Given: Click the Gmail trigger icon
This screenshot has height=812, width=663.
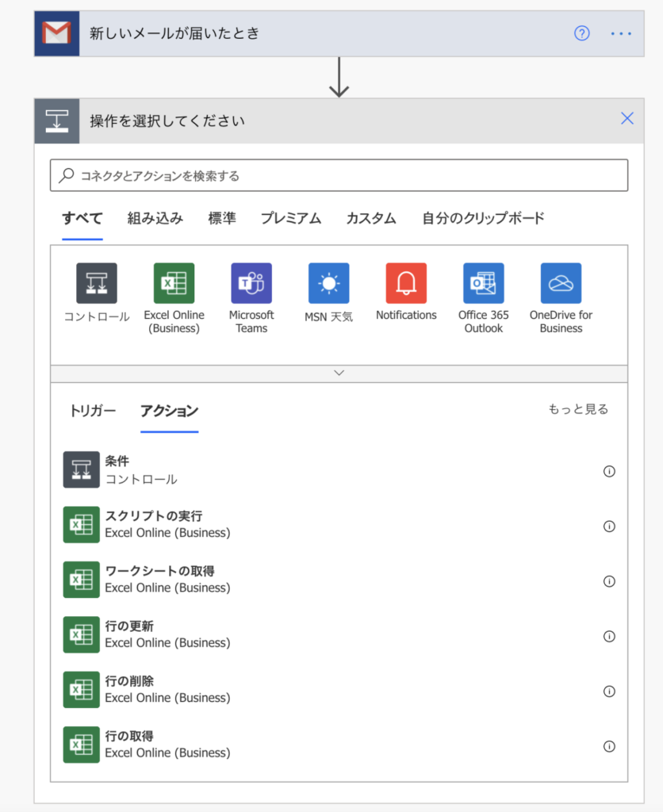Looking at the screenshot, I should pyautogui.click(x=57, y=33).
